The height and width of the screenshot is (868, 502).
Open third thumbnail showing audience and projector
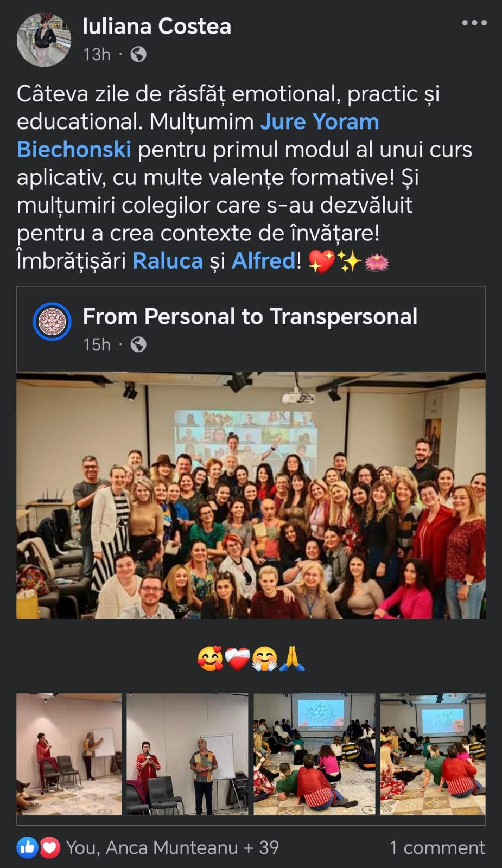pos(314,754)
